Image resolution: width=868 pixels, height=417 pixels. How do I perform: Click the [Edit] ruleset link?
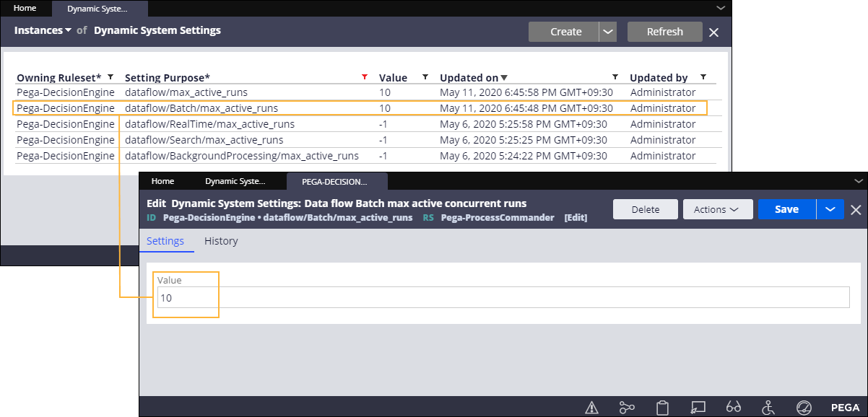tap(576, 218)
